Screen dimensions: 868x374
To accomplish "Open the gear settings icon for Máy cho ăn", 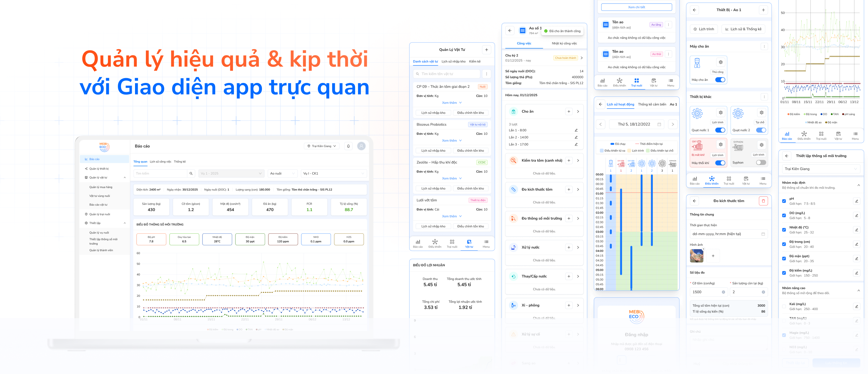I will [720, 62].
